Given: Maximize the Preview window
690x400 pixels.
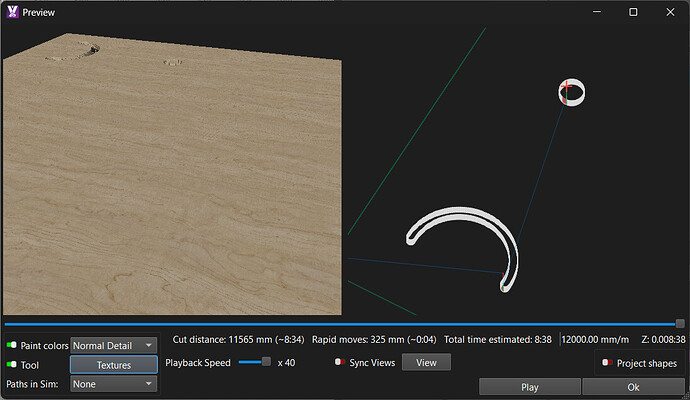Looking at the screenshot, I should (633, 12).
